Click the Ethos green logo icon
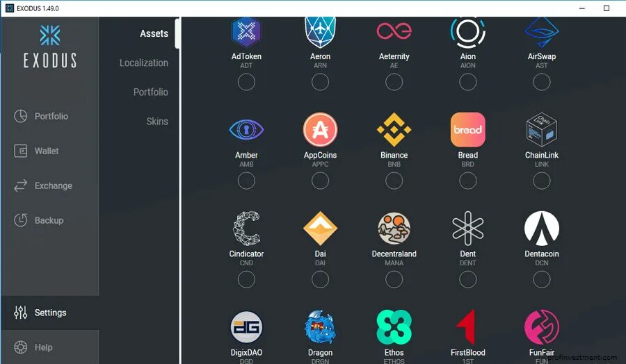This screenshot has width=626, height=364. coord(394,327)
